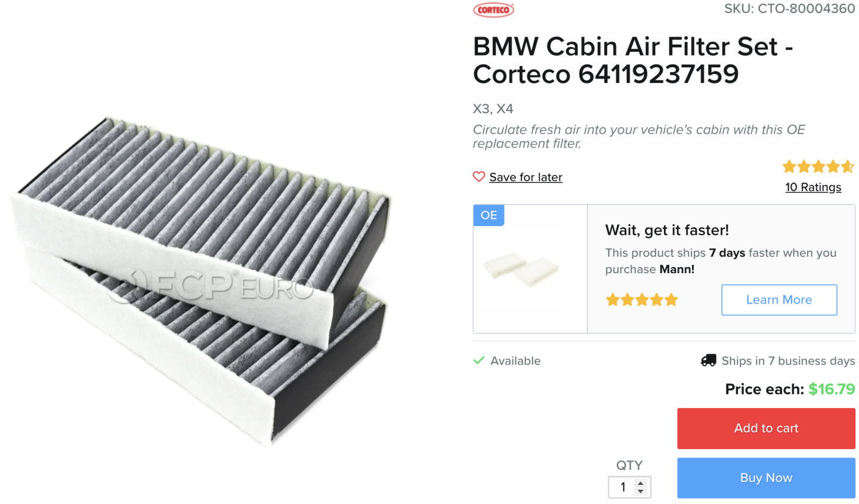859x504 pixels.
Task: Click the heart icon to save item
Action: pos(478,177)
